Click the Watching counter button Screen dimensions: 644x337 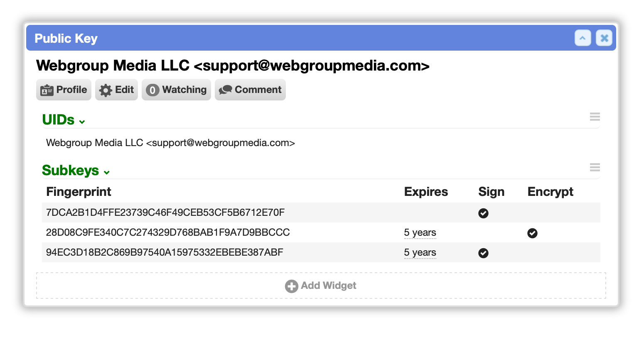tap(176, 90)
